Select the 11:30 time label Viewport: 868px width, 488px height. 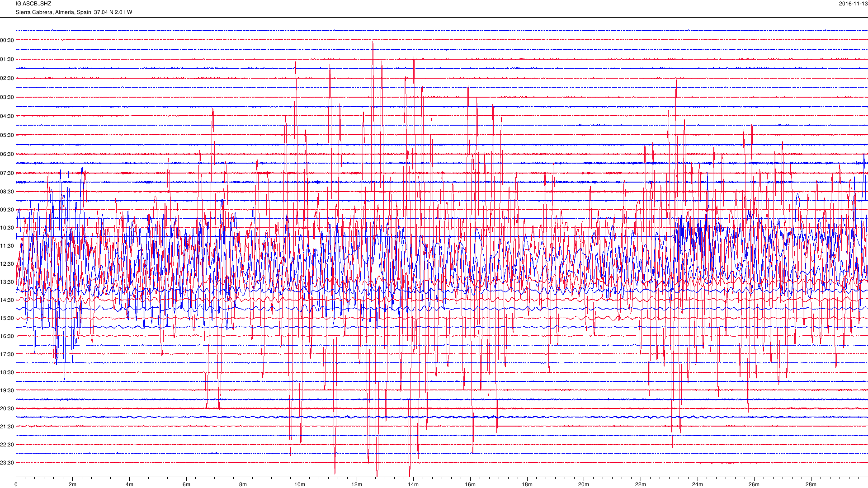click(7, 246)
